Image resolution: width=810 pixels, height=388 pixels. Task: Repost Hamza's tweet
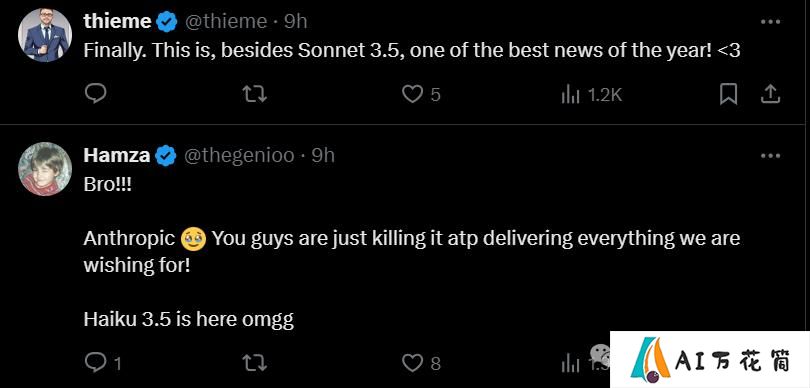(x=255, y=363)
